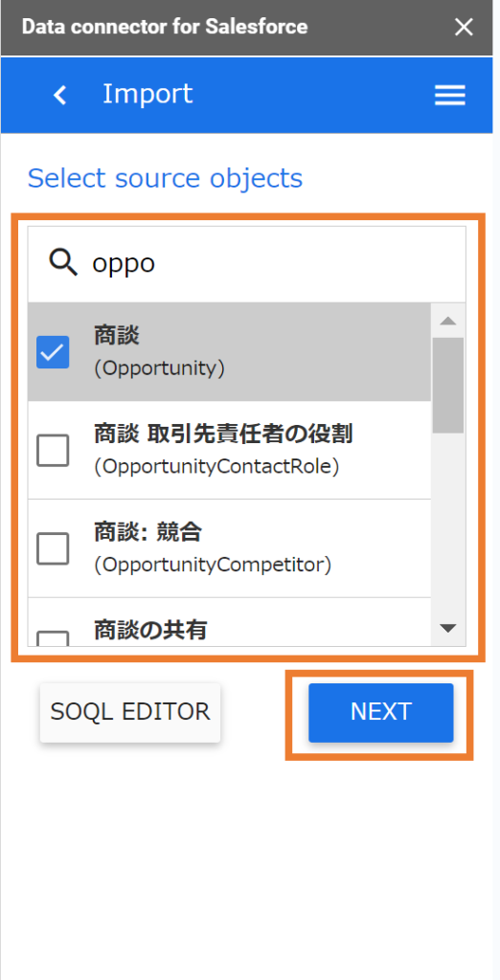This screenshot has height=980, width=500.
Task: Click the scroll down arrow in object list
Action: (448, 628)
